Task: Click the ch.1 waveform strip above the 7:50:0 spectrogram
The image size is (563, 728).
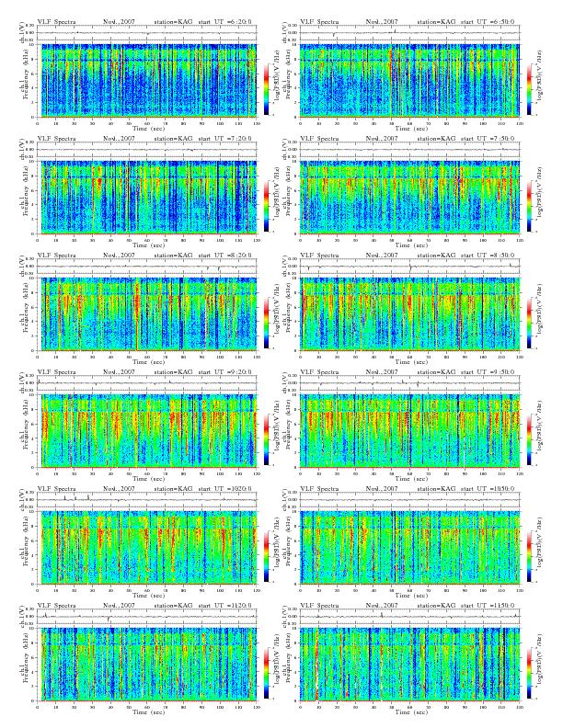Action: pyautogui.click(x=410, y=150)
